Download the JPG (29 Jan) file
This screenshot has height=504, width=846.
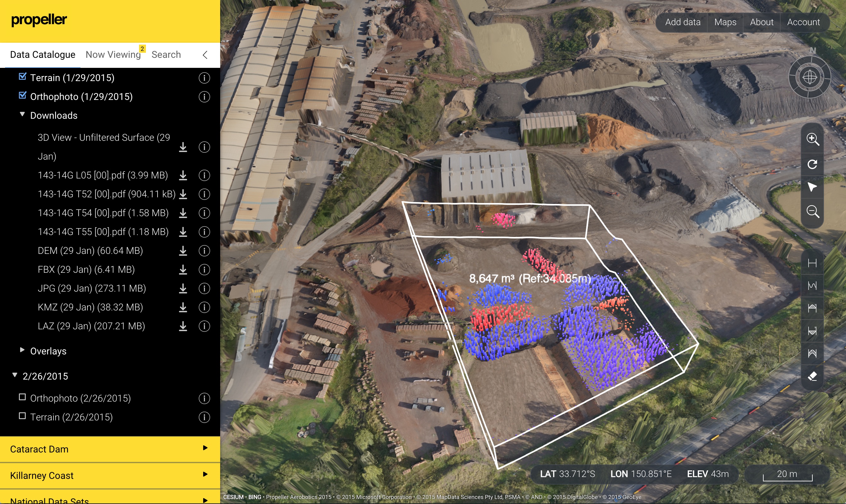[x=183, y=288]
